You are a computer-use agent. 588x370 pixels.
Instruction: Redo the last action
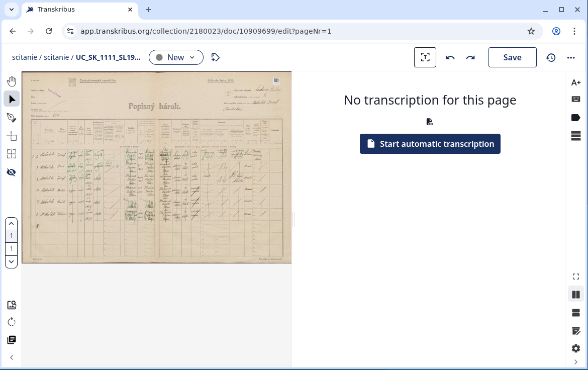click(470, 57)
